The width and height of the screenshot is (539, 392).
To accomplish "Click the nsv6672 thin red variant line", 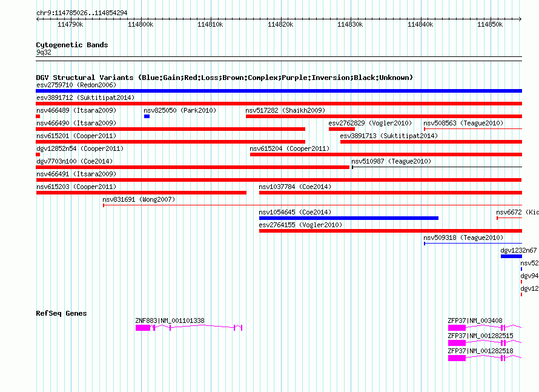I will point(509,218).
